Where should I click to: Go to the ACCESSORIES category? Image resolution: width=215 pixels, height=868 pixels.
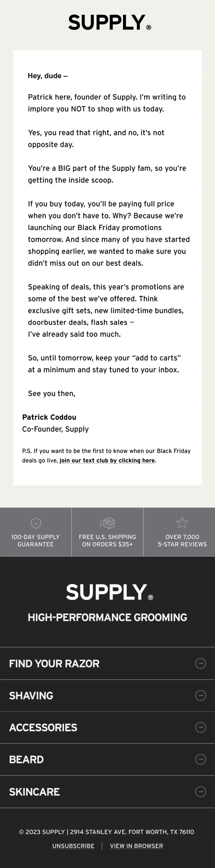pos(107,727)
